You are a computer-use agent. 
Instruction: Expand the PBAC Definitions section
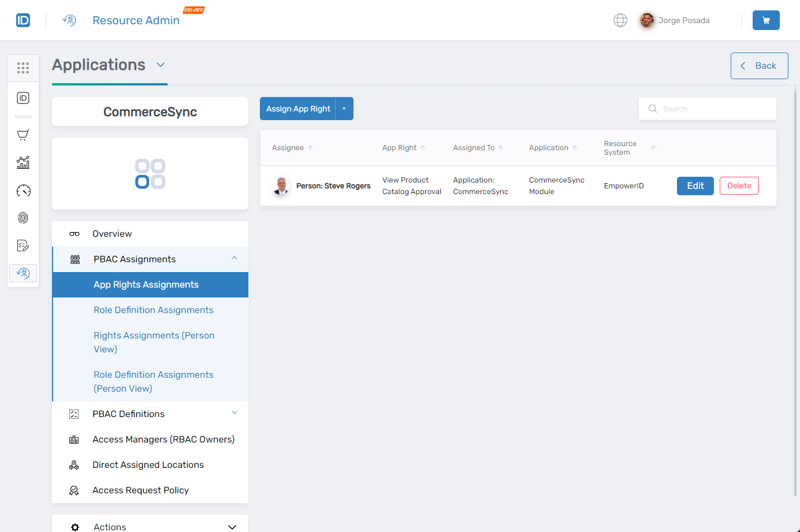235,413
